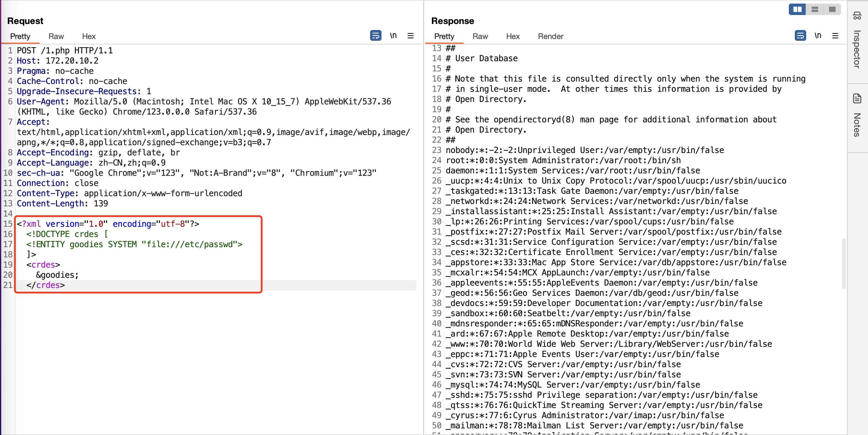The image size is (868, 435).
Task: Click the xml version declaration line
Action: [x=108, y=224]
